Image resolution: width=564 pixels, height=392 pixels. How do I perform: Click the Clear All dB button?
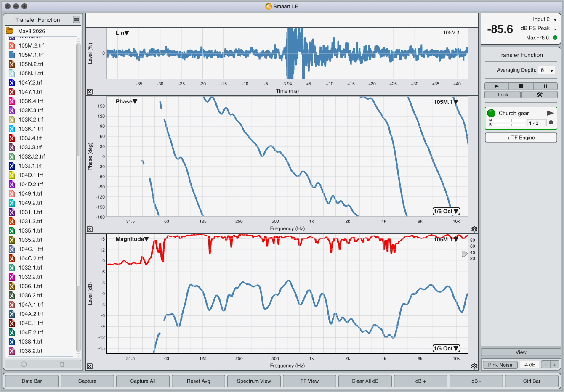(365, 381)
